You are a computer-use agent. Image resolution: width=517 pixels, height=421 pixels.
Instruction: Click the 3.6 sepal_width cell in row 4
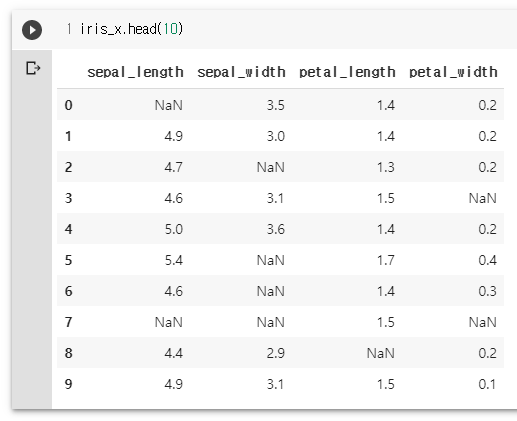276,229
